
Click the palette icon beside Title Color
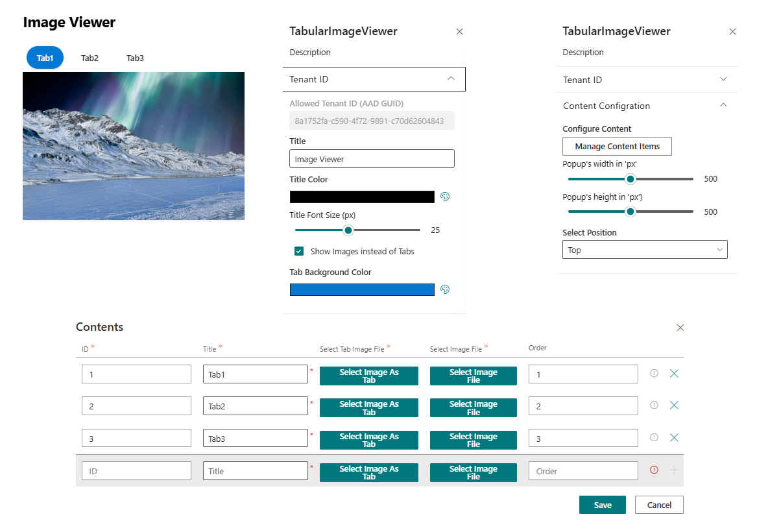[445, 197]
